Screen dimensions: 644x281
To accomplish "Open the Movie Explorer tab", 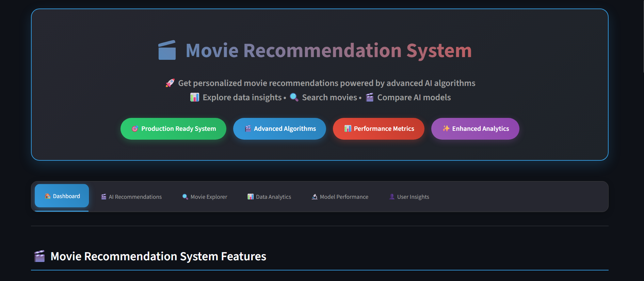I will (x=205, y=197).
